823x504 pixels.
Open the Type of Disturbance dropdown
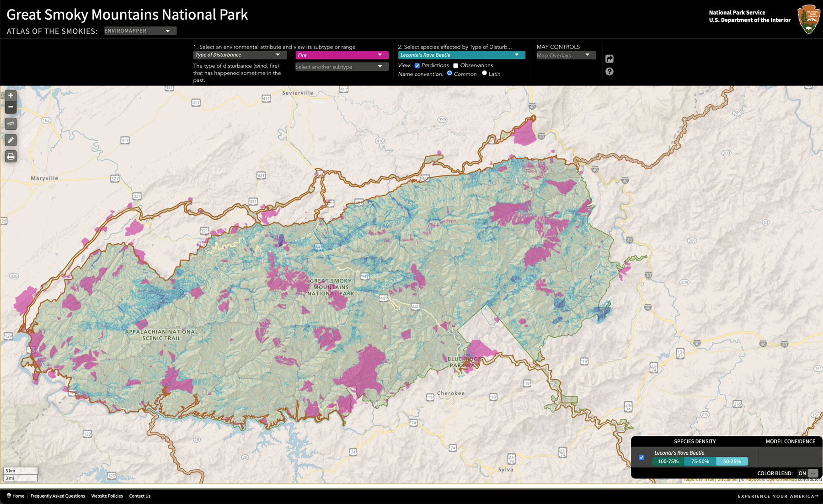click(240, 55)
